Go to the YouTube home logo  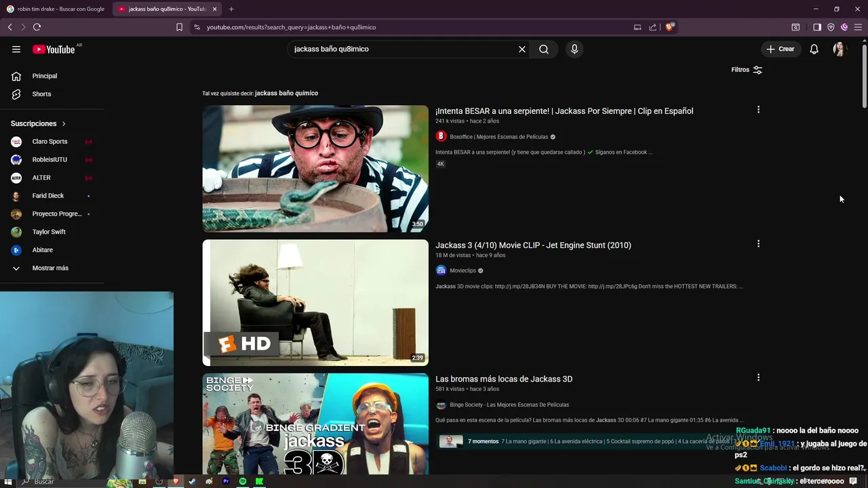54,49
